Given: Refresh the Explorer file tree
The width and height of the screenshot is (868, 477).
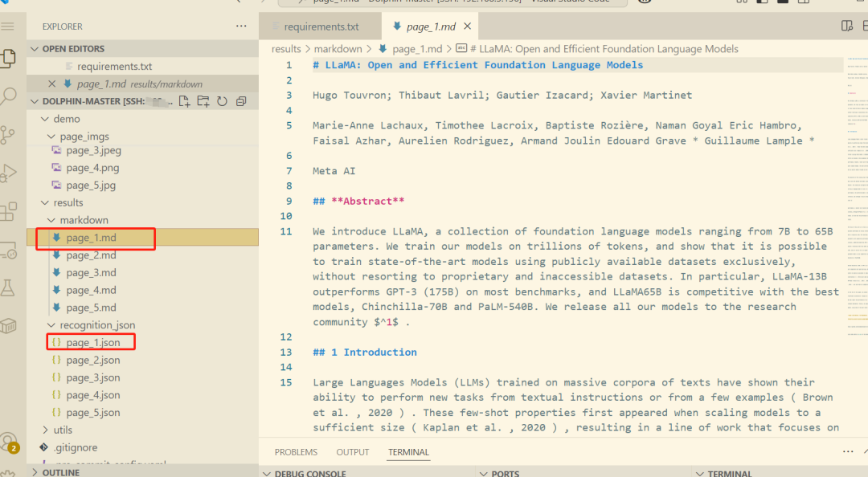Looking at the screenshot, I should coord(222,101).
